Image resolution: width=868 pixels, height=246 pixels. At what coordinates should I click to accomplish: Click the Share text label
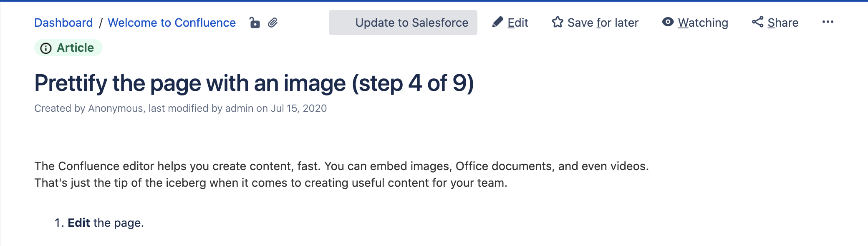coord(783,23)
